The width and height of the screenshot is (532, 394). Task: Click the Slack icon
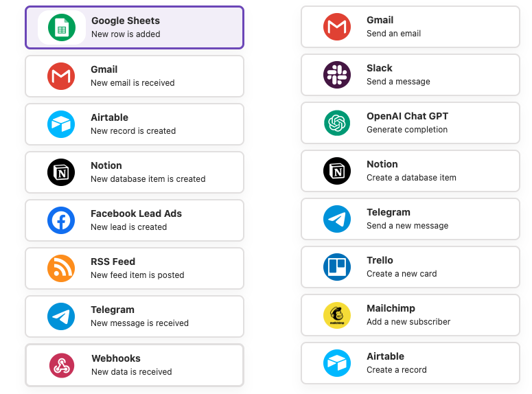click(337, 75)
